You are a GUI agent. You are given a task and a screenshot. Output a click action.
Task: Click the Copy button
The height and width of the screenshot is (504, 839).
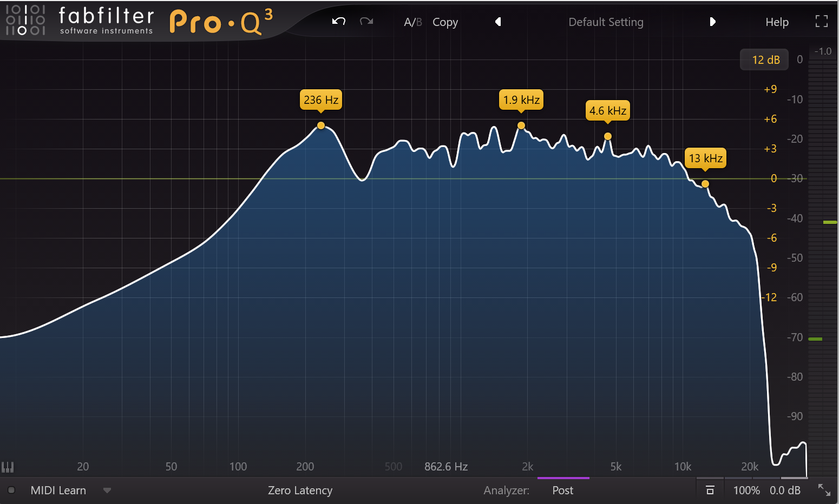point(445,22)
